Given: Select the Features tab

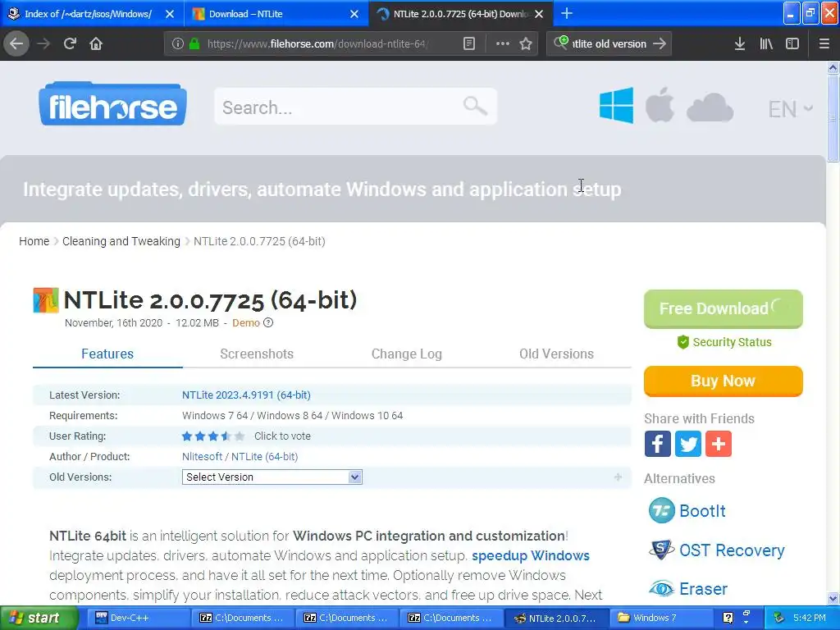Looking at the screenshot, I should click(x=107, y=354).
